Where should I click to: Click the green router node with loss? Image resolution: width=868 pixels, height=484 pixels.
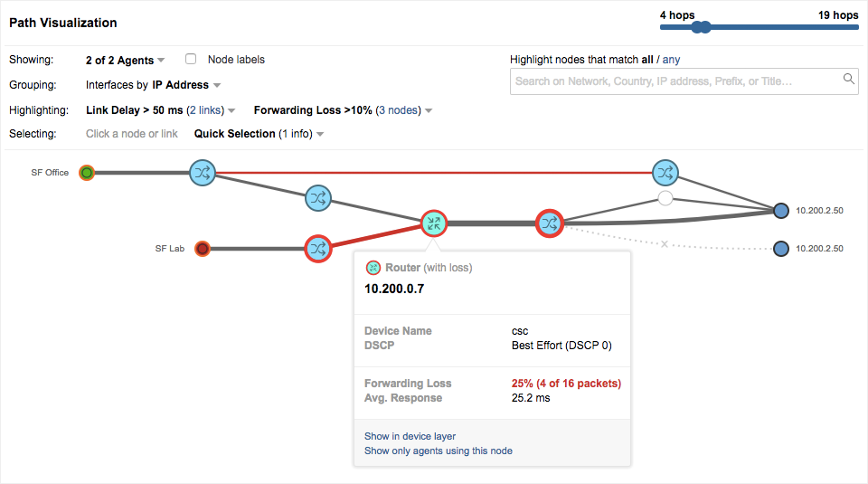coord(434,223)
